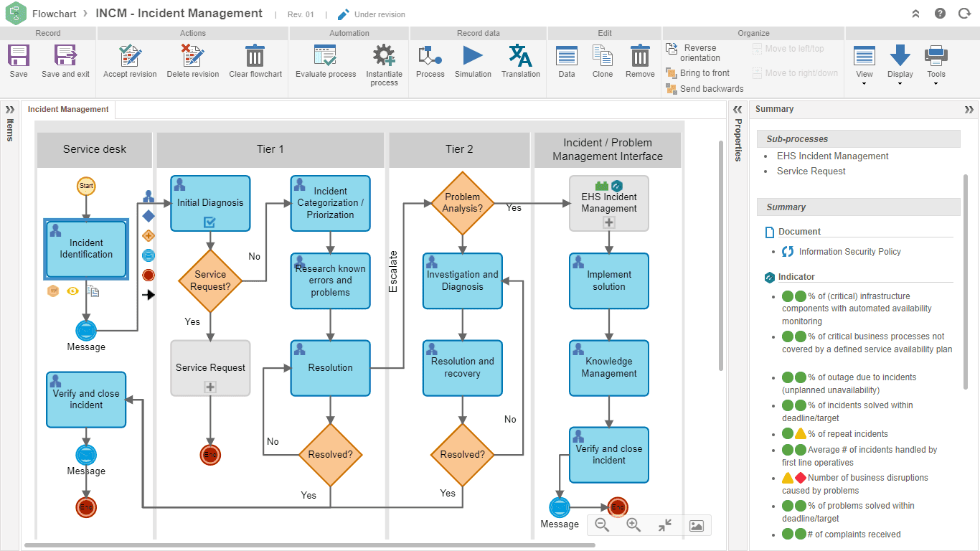This screenshot has width=980, height=551.
Task: Open the Tools dropdown
Action: (x=936, y=65)
